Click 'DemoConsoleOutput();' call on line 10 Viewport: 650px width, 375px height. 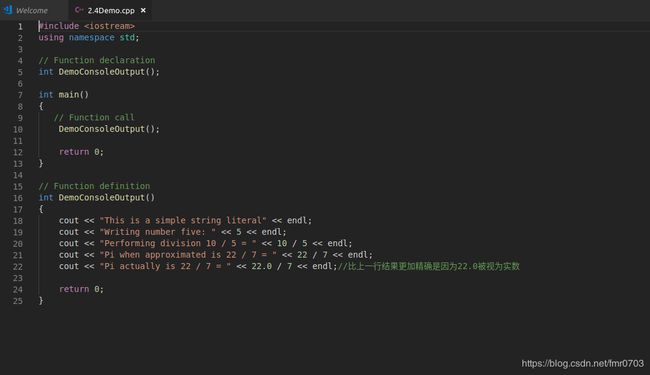(x=109, y=129)
